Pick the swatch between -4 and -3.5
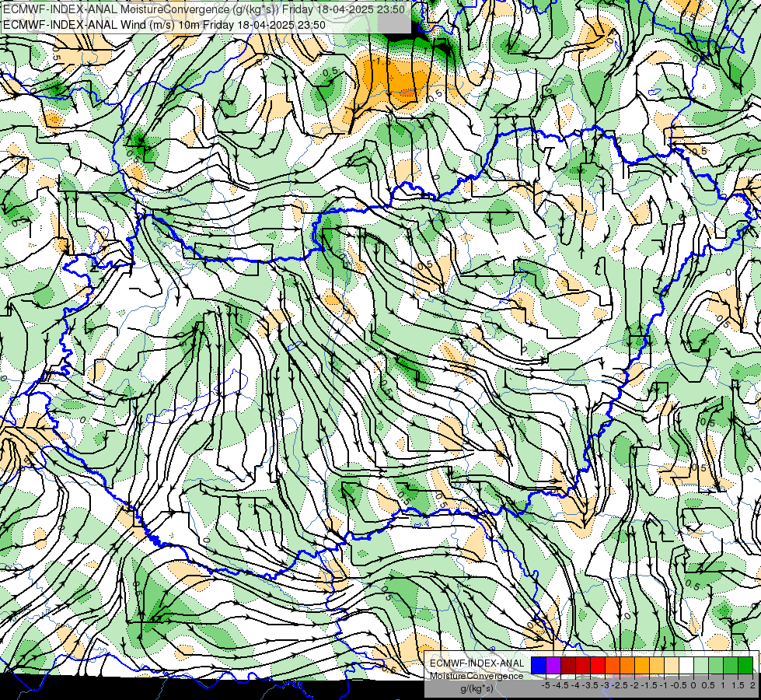This screenshot has height=700, width=761. 583,665
